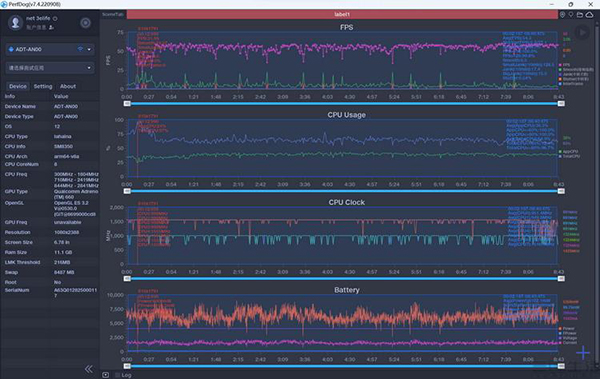600x379 pixels.
Task: Click the WiFi connection icon on device selector
Action: [80, 49]
